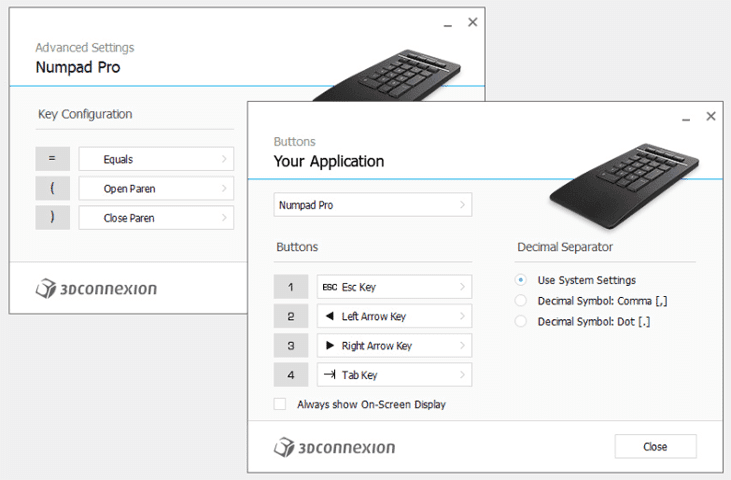This screenshot has height=480, width=731.
Task: Enable Always show On-Screen Display checkbox
Action: [x=280, y=405]
